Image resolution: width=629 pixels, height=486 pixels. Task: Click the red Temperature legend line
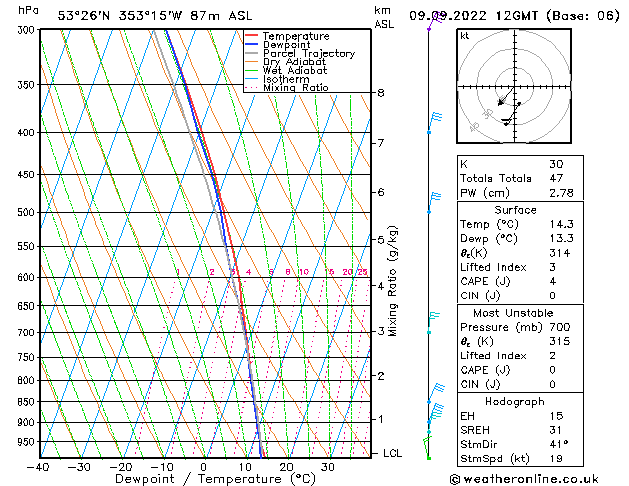click(x=252, y=36)
